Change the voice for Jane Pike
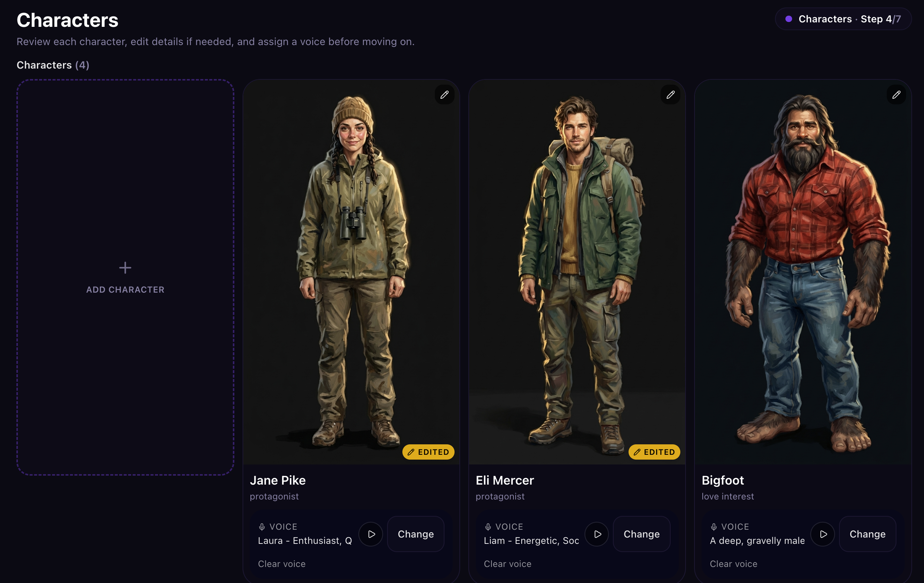This screenshot has height=583, width=924. pos(415,534)
